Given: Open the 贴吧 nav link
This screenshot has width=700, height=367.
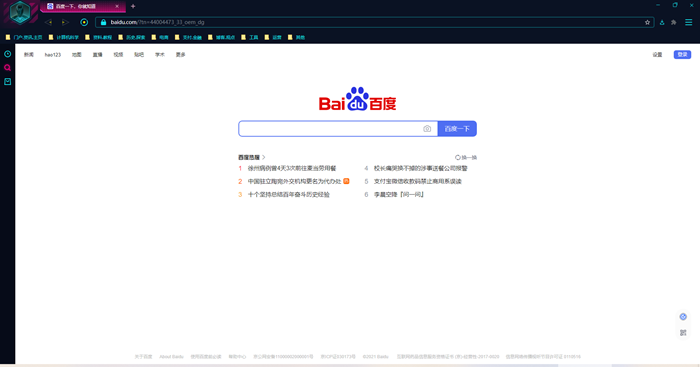Looking at the screenshot, I should 139,54.
